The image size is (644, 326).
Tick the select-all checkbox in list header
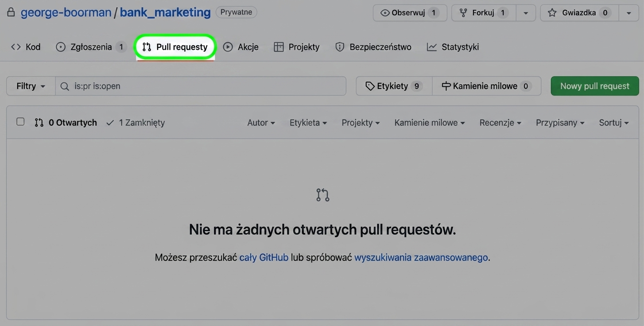(x=20, y=122)
